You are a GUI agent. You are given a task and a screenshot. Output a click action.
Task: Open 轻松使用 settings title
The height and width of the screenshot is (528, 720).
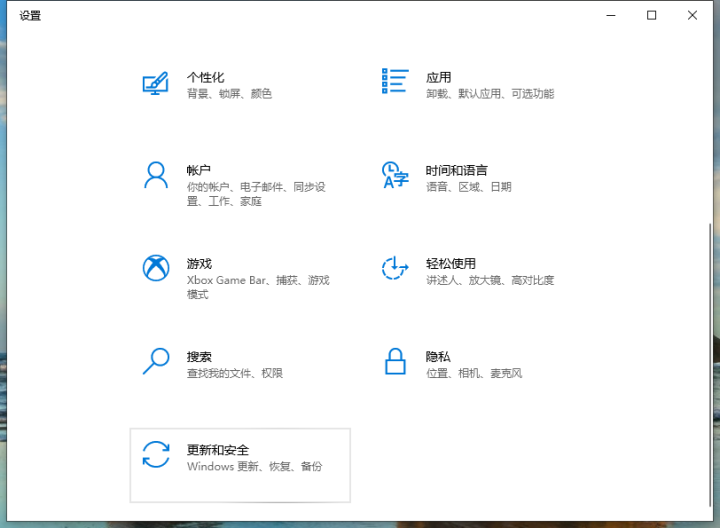450,264
